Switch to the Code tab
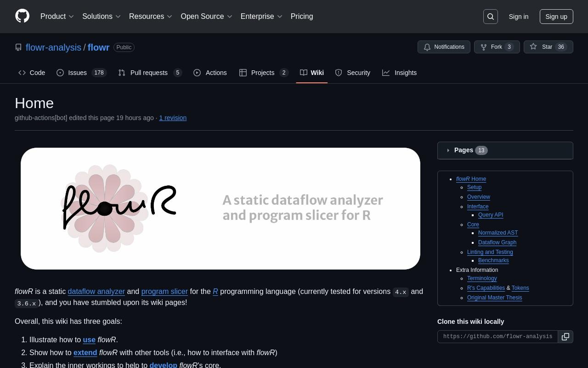This screenshot has height=368, width=588. (x=32, y=73)
